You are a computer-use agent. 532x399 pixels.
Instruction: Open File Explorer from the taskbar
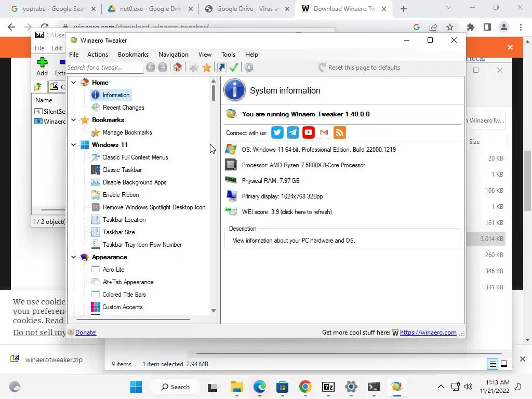coord(237,387)
